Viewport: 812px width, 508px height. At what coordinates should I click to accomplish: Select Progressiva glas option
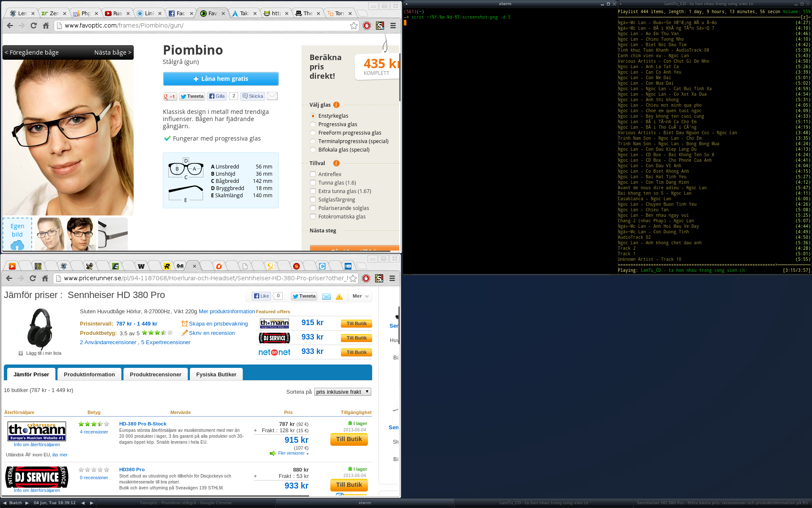coord(313,124)
